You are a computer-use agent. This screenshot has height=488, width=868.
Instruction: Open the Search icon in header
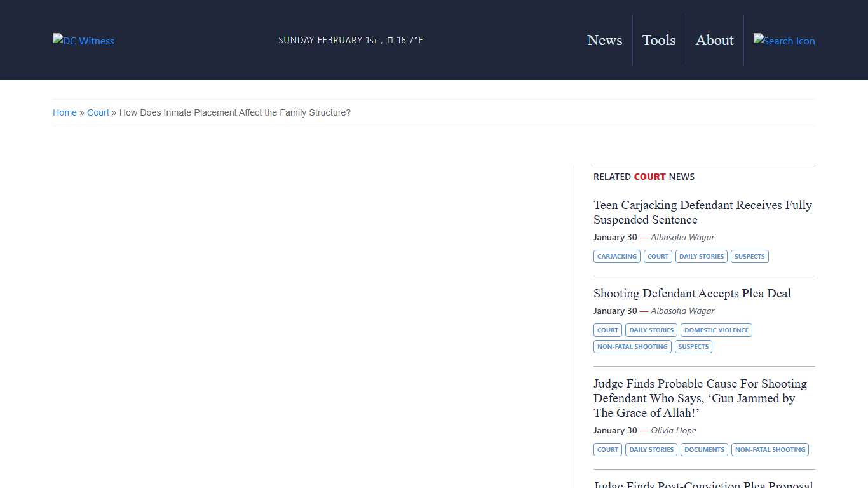pyautogui.click(x=783, y=41)
